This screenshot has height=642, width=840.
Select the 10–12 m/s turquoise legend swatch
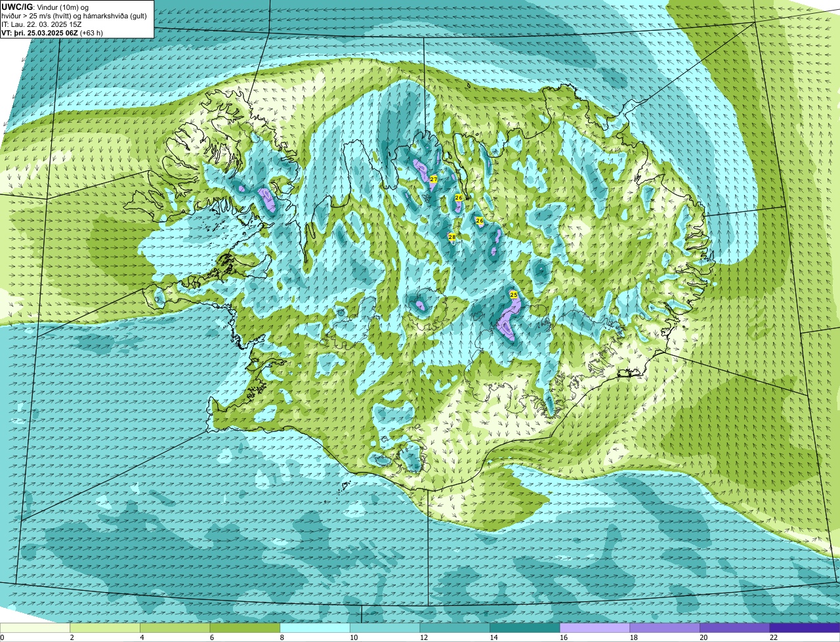(x=385, y=628)
